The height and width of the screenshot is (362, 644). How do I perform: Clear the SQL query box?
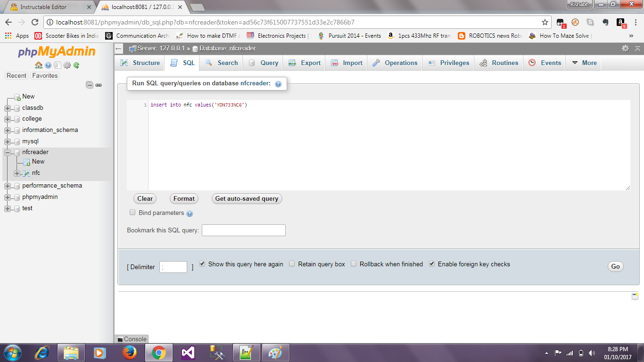[145, 199]
